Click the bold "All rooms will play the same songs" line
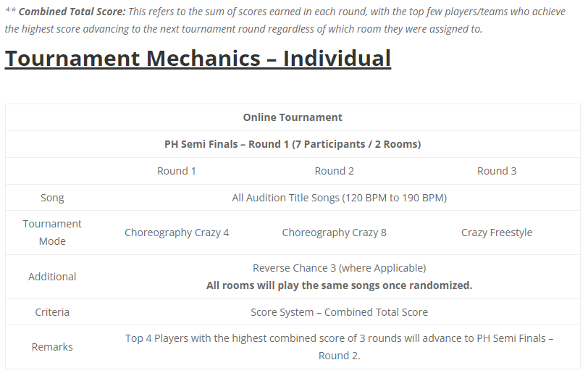The image size is (588, 381). tap(339, 285)
